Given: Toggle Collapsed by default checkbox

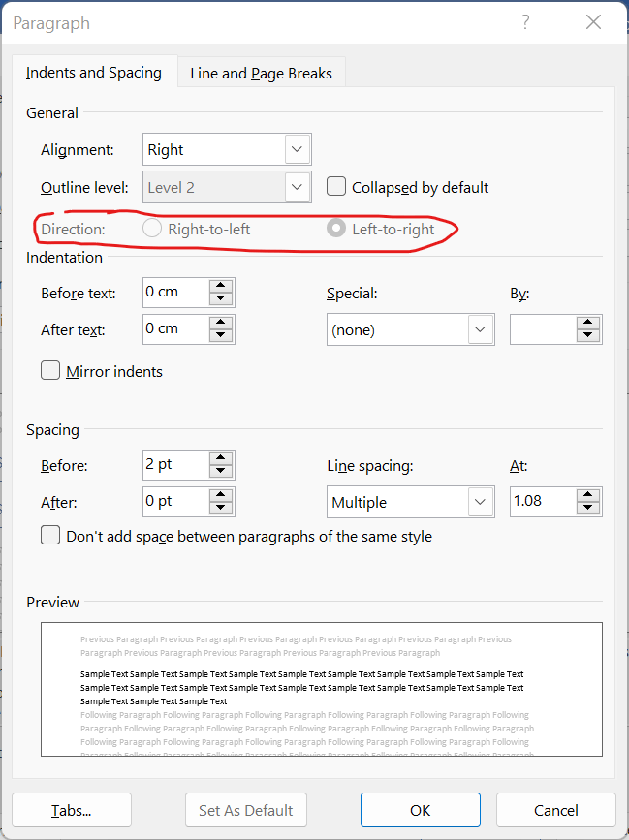Looking at the screenshot, I should pyautogui.click(x=336, y=187).
